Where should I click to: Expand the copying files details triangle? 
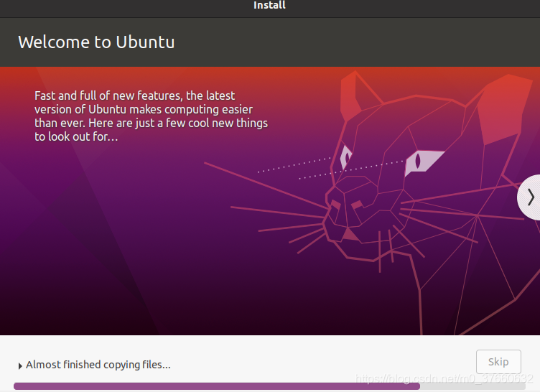20,366
